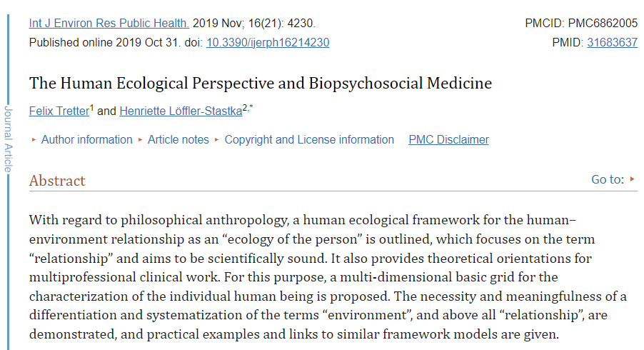Click the superscript 1 after Felix Tretter
644x350 pixels.
pos(91,108)
